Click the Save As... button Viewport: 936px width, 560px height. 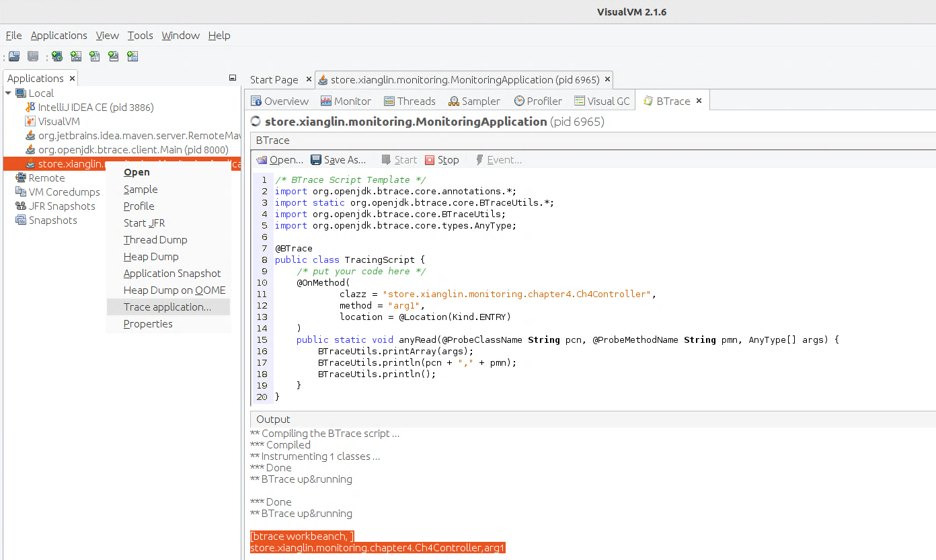pyautogui.click(x=338, y=160)
